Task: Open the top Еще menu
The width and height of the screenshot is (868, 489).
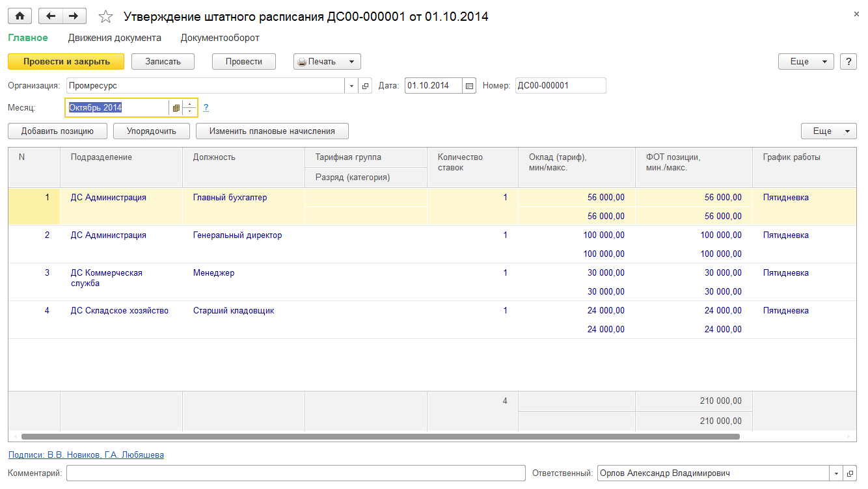Action: click(806, 61)
